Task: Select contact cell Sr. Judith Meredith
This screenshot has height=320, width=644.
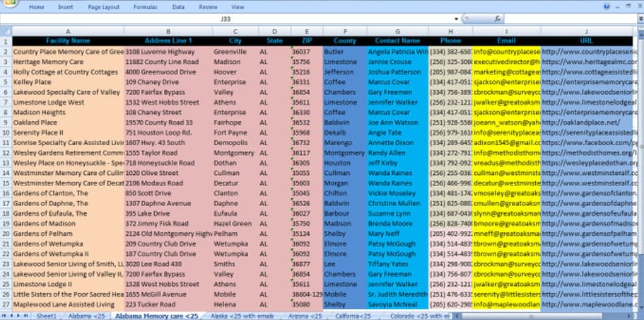Action: 397,295
